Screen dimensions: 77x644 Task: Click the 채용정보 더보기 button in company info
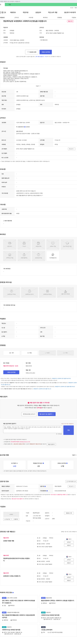(69, 513)
